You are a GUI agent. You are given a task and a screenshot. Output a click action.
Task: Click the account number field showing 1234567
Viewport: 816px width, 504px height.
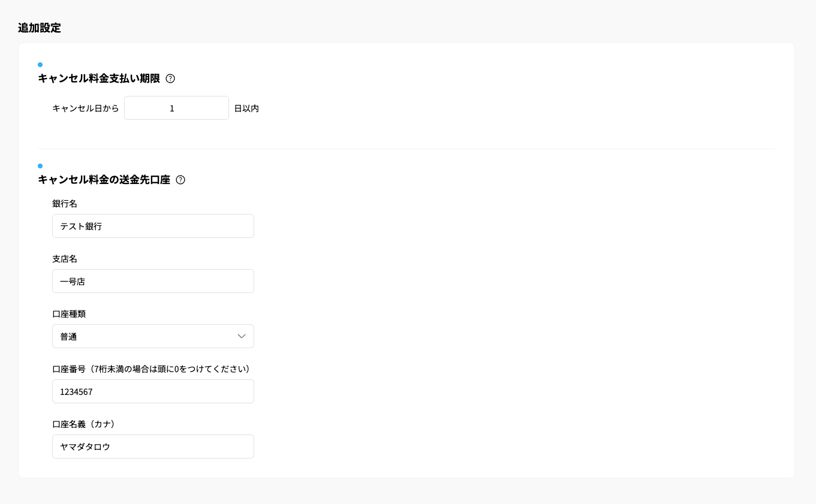[153, 391]
